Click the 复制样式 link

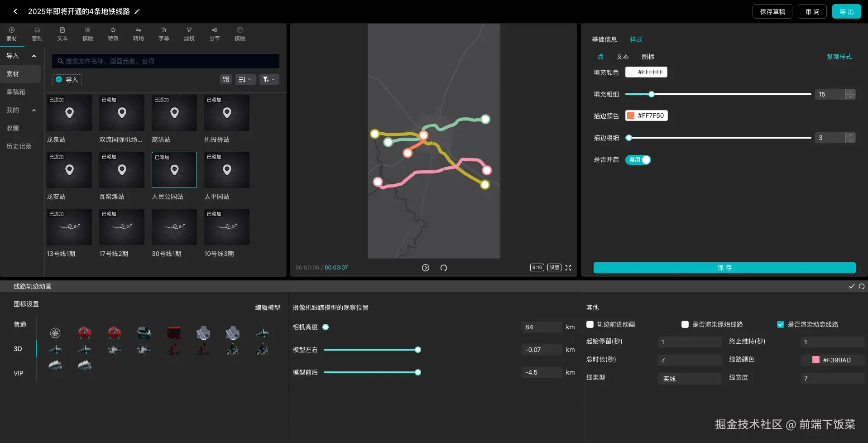[x=839, y=57]
